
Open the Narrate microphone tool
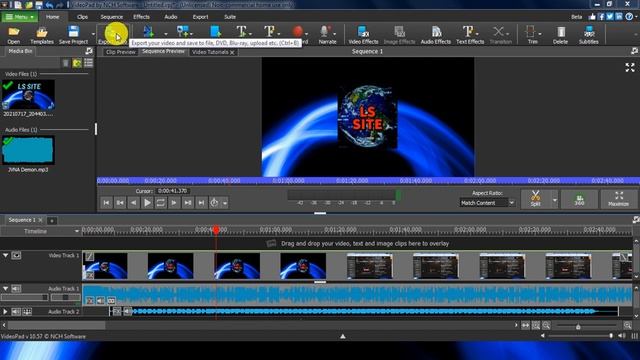click(x=326, y=34)
